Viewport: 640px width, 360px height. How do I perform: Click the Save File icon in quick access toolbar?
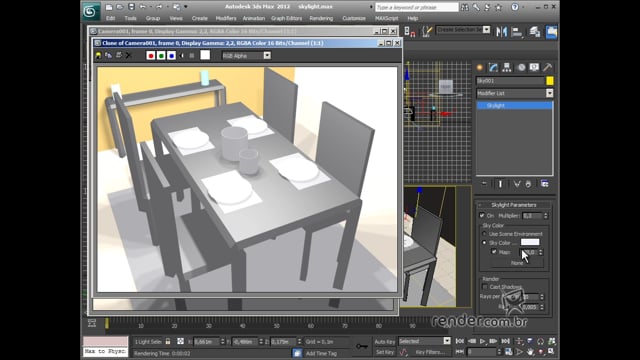coord(131,7)
